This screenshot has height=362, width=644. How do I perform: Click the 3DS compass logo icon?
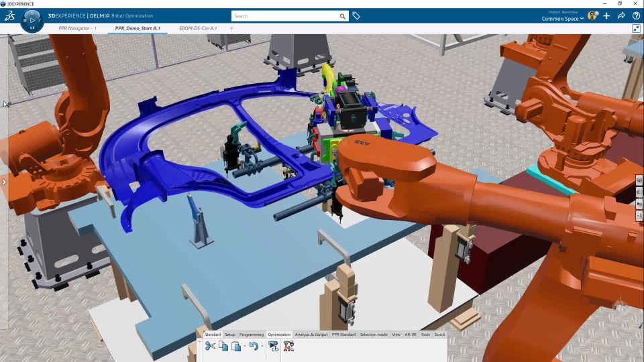[x=9, y=16]
